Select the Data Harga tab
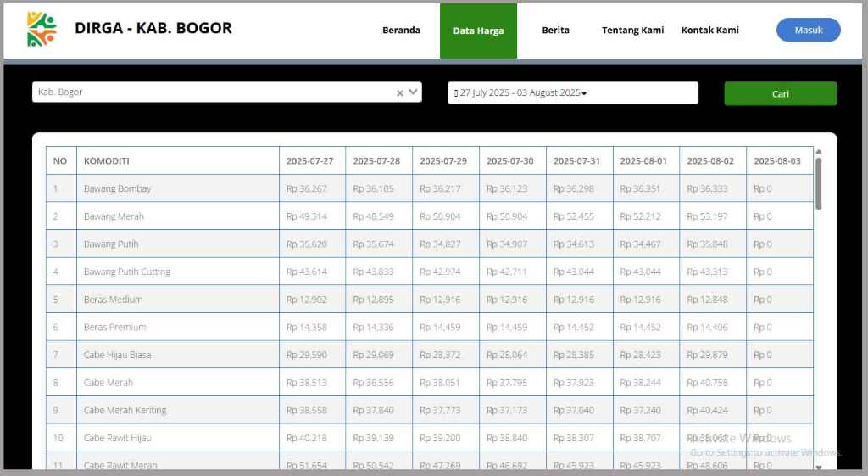 [x=478, y=31]
